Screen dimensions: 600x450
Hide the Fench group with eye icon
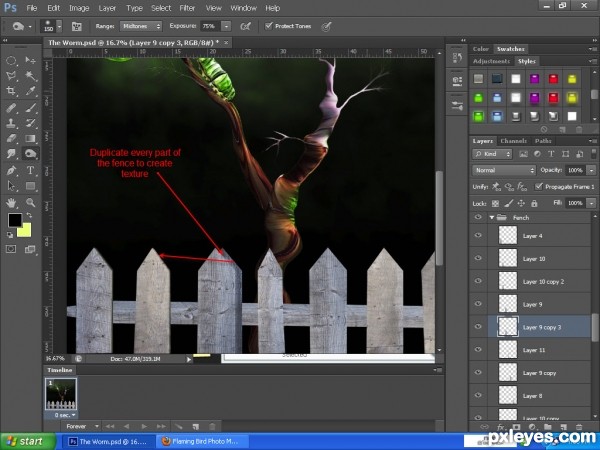click(x=478, y=217)
